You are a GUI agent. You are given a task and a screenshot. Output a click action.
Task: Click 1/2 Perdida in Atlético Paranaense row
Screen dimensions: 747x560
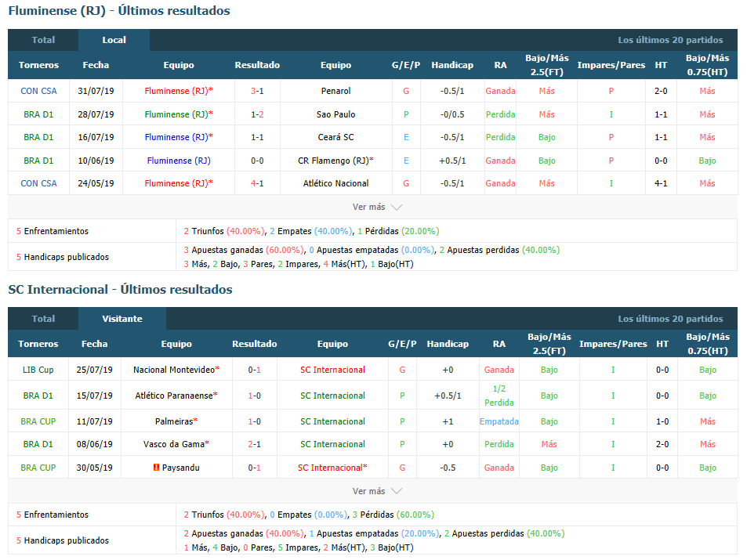(499, 396)
